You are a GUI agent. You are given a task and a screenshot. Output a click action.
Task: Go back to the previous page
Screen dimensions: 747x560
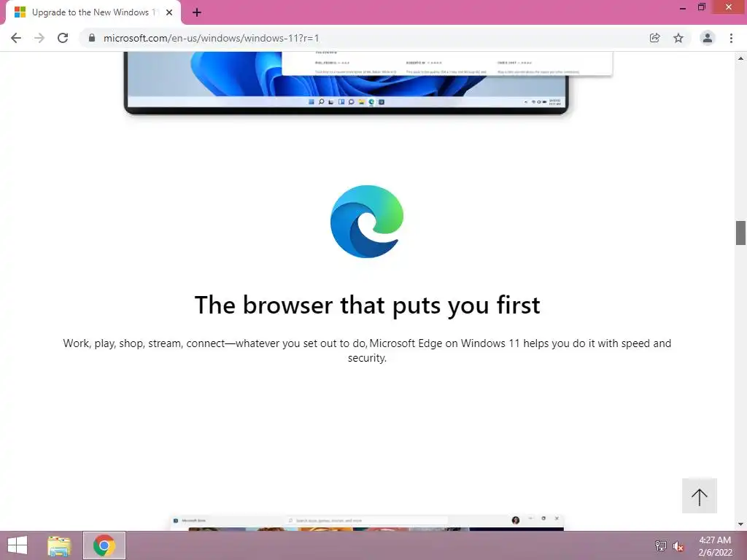(16, 38)
